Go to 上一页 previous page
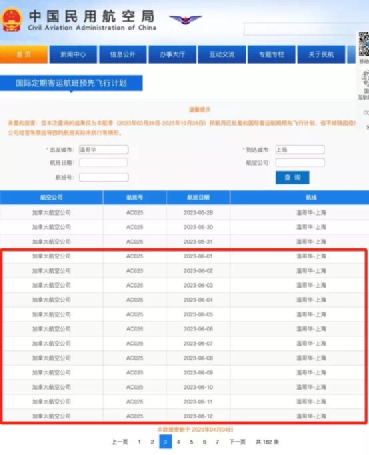This screenshot has height=455, width=369. tap(120, 442)
